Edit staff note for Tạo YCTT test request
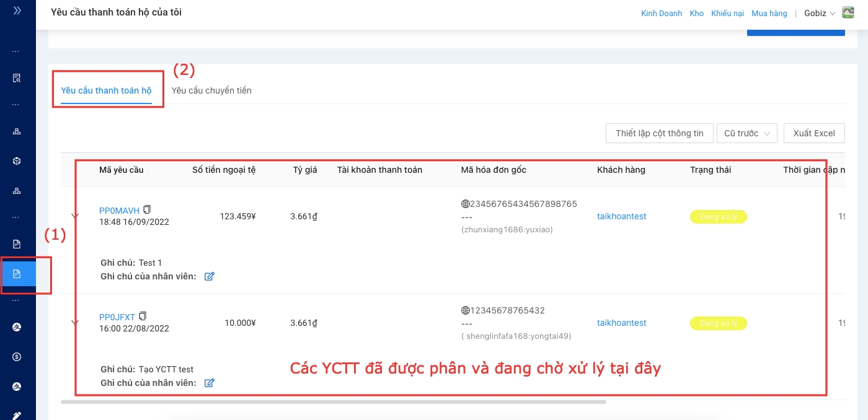Image resolution: width=868 pixels, height=420 pixels. click(209, 383)
